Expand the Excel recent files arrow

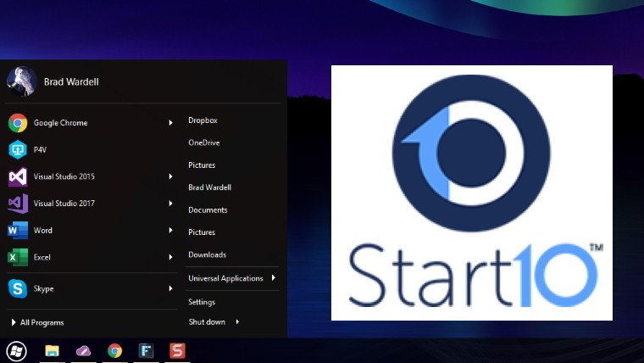click(170, 257)
